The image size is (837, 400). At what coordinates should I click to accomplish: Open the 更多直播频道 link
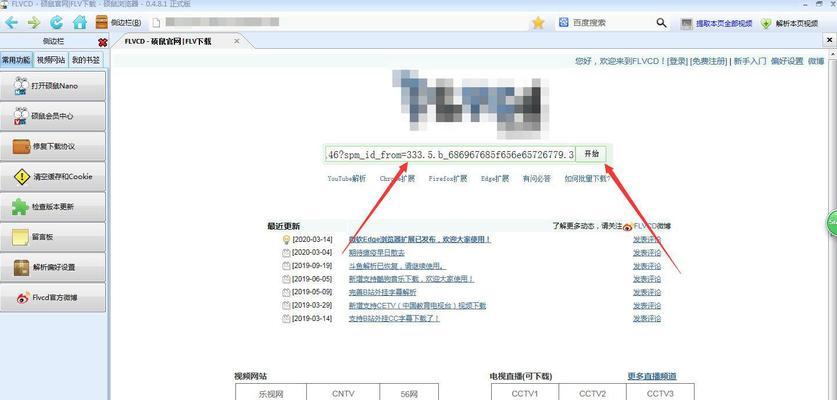[x=652, y=377]
